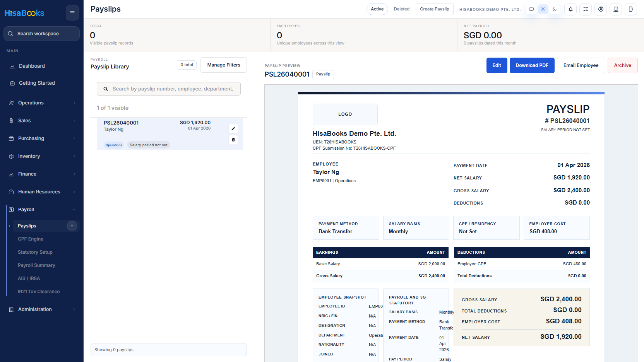Open Payroll Summary page
644x362 pixels.
coord(36,265)
